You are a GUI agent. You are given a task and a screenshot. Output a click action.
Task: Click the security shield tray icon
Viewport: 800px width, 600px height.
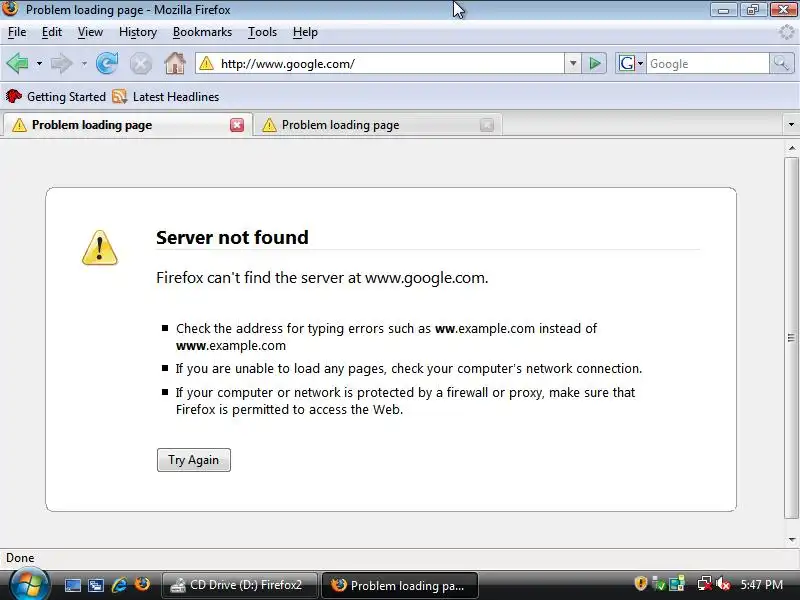(x=640, y=584)
